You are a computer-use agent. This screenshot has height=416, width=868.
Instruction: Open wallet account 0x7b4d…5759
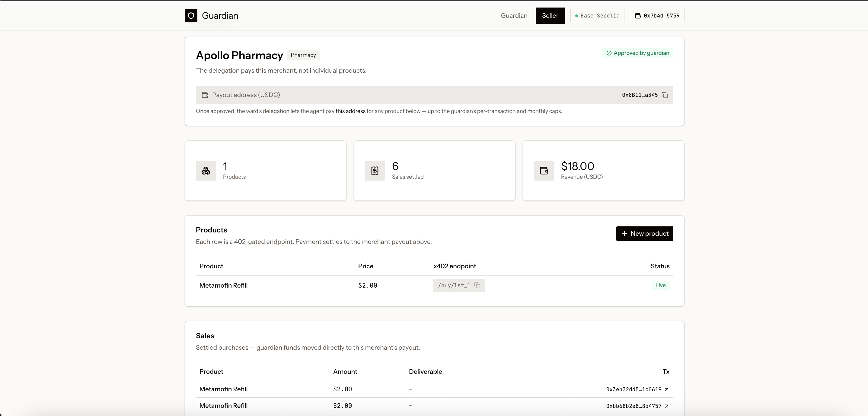[657, 16]
